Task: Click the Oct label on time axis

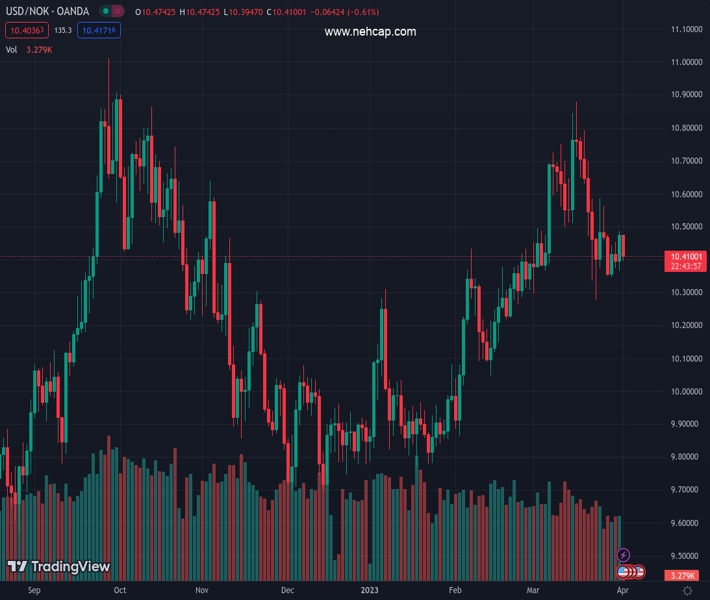Action: [x=120, y=590]
